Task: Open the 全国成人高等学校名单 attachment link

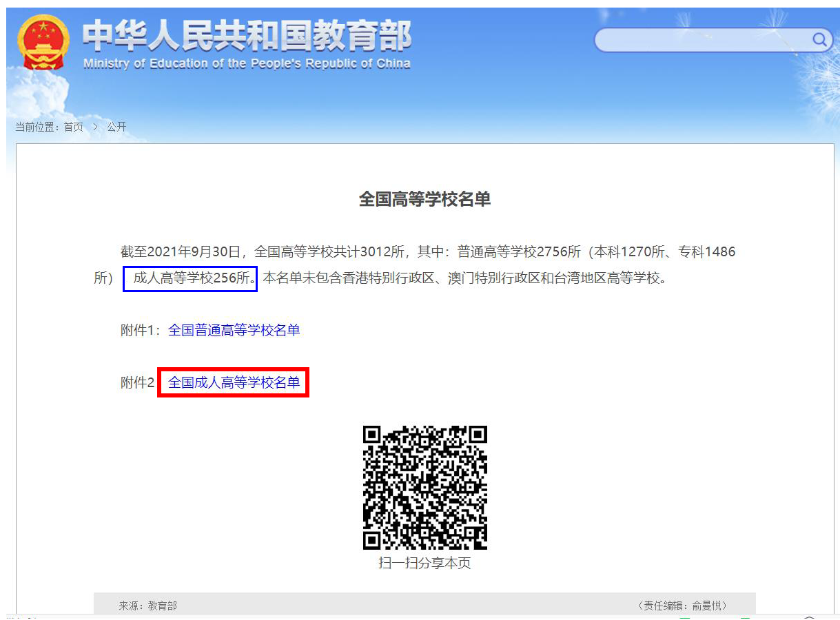Action: 233,382
